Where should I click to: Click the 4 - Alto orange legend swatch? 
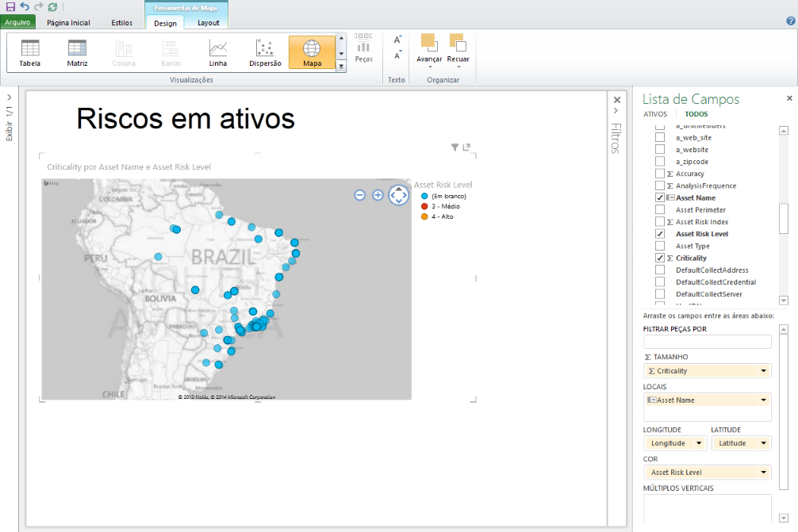click(x=424, y=216)
